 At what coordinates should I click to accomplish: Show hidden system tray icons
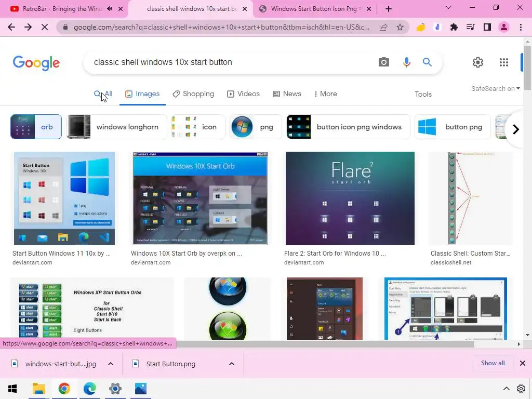click(506, 389)
